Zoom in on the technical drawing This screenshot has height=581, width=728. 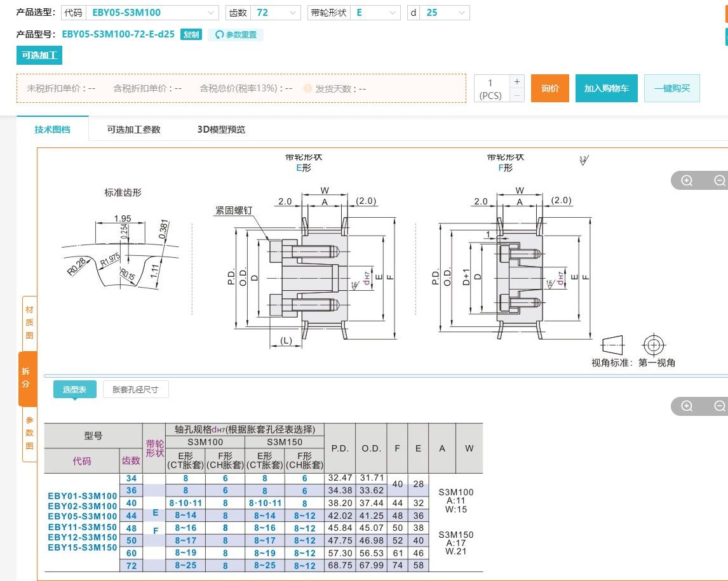coord(687,181)
